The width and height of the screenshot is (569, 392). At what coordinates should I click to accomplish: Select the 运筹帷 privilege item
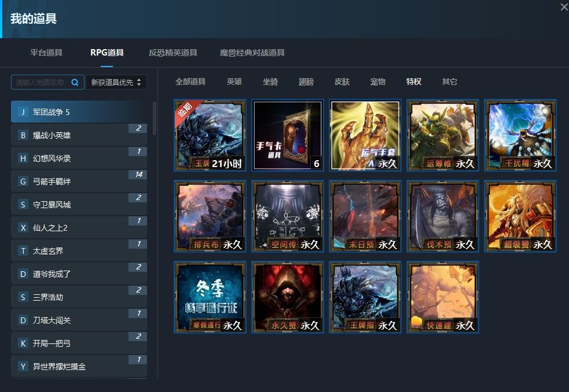pos(443,135)
